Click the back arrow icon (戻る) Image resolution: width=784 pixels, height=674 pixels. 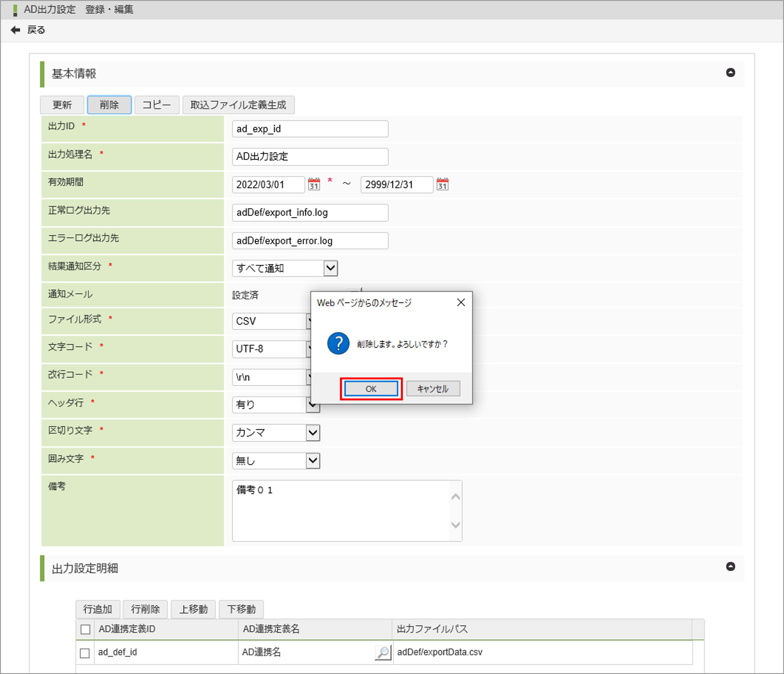[x=15, y=30]
